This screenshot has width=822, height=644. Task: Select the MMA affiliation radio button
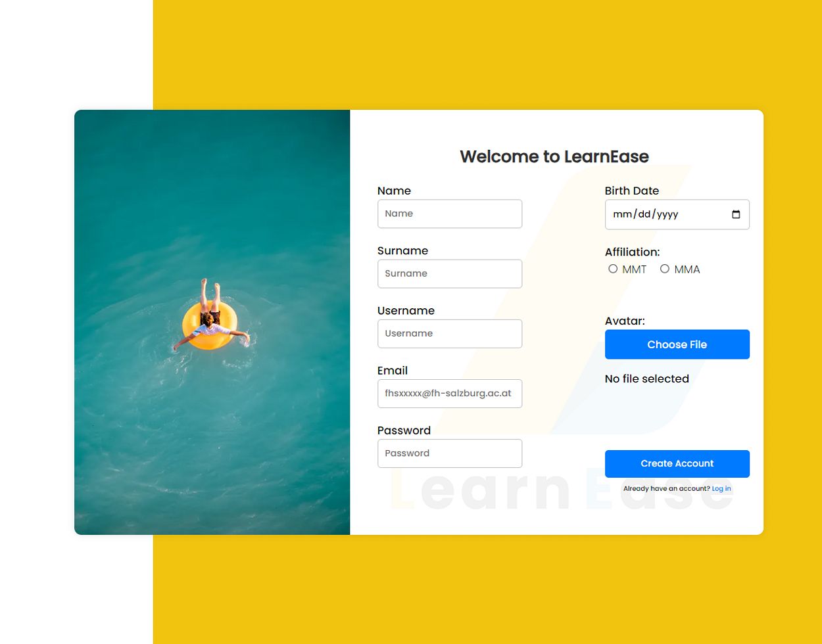[665, 269]
